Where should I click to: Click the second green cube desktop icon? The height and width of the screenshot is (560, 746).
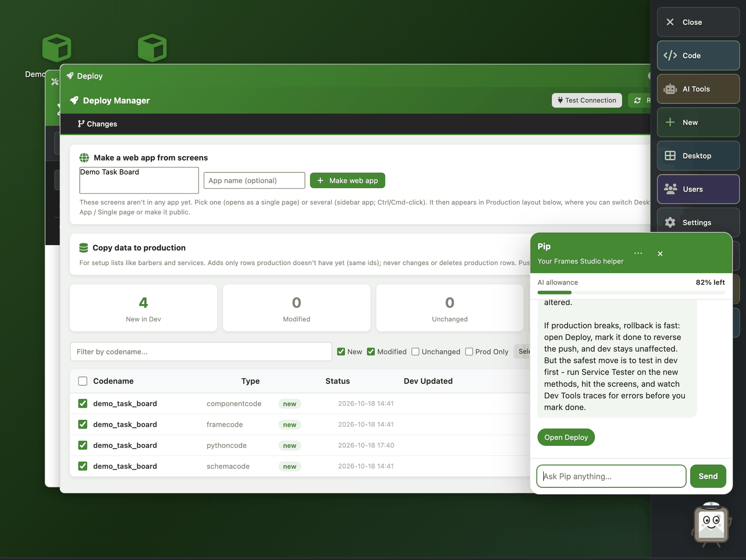(x=152, y=48)
